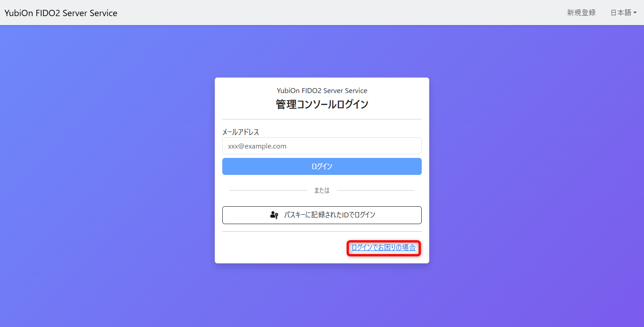Click the 管理コンソールログイン heading text
This screenshot has height=327, width=644.
coord(322,105)
